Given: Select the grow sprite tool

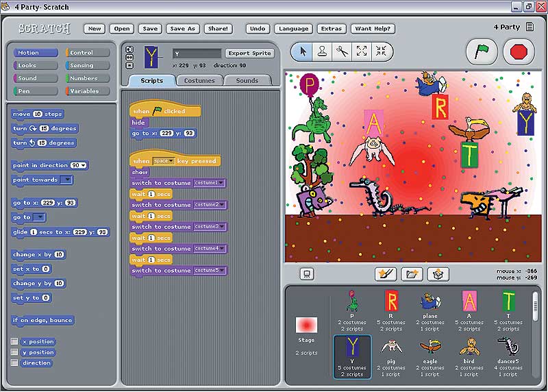Looking at the screenshot, I should point(362,52).
